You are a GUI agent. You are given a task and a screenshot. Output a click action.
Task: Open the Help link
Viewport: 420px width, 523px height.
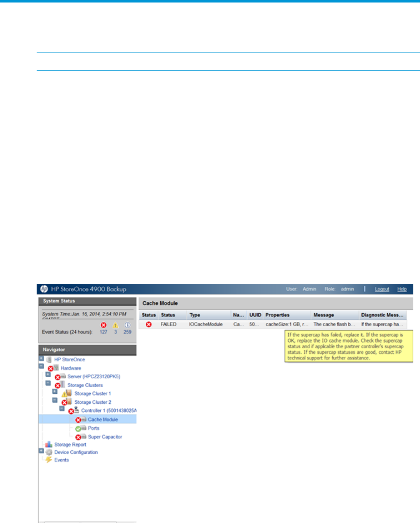402,289
